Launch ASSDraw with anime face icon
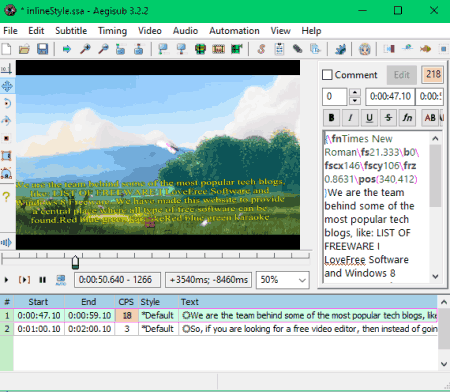The height and width of the screenshot is (392, 450). click(x=365, y=49)
